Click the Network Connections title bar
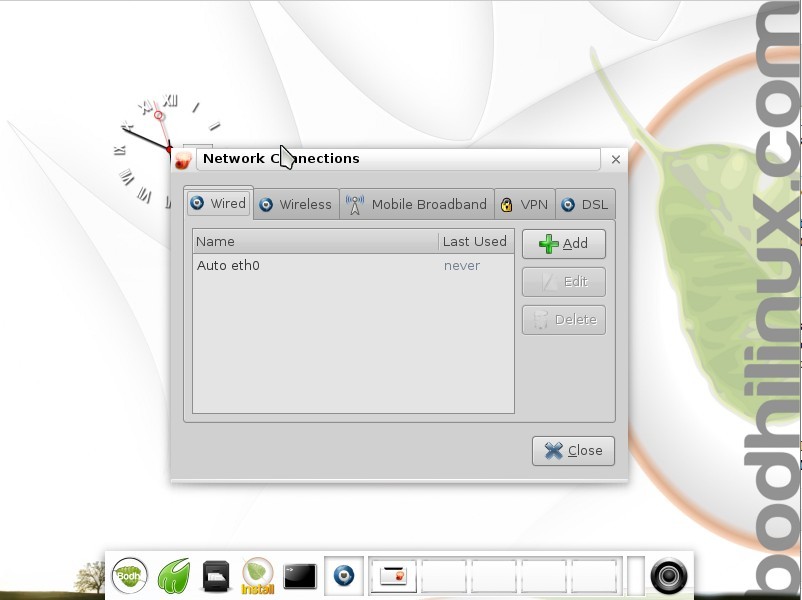This screenshot has height=600, width=802. coord(398,159)
